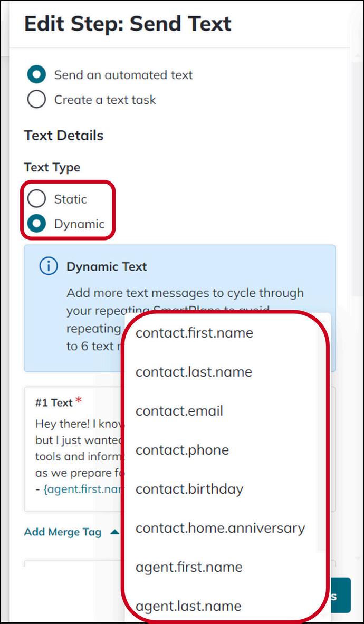Pick the contact.birthday merge tag
The width and height of the screenshot is (364, 624).
pyautogui.click(x=189, y=488)
